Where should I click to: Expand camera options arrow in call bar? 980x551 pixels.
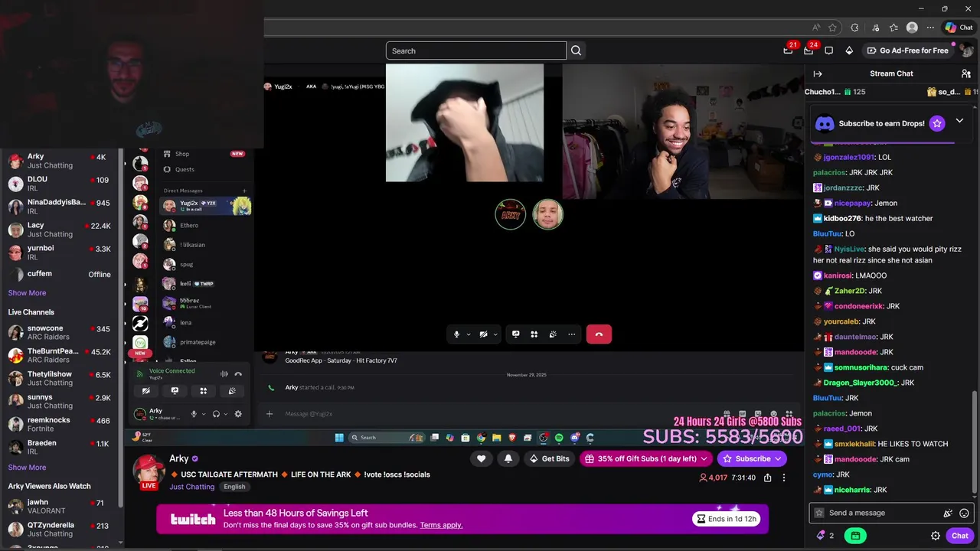(x=495, y=334)
